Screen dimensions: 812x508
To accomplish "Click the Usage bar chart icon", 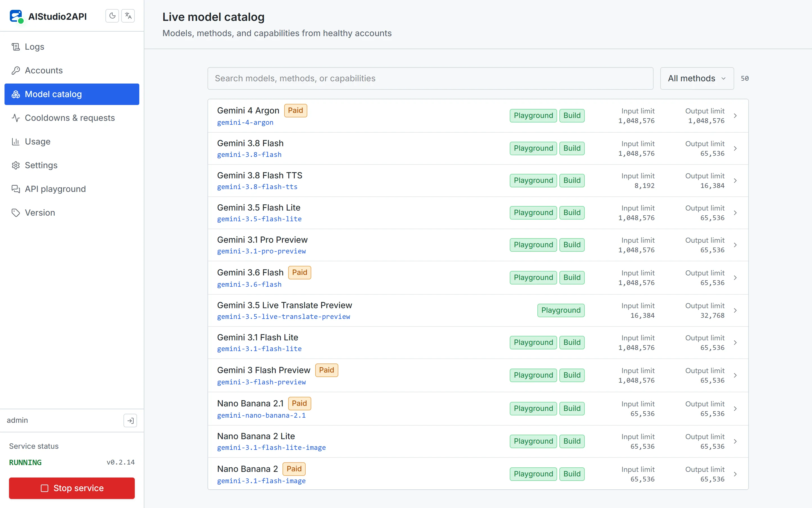I will [16, 141].
